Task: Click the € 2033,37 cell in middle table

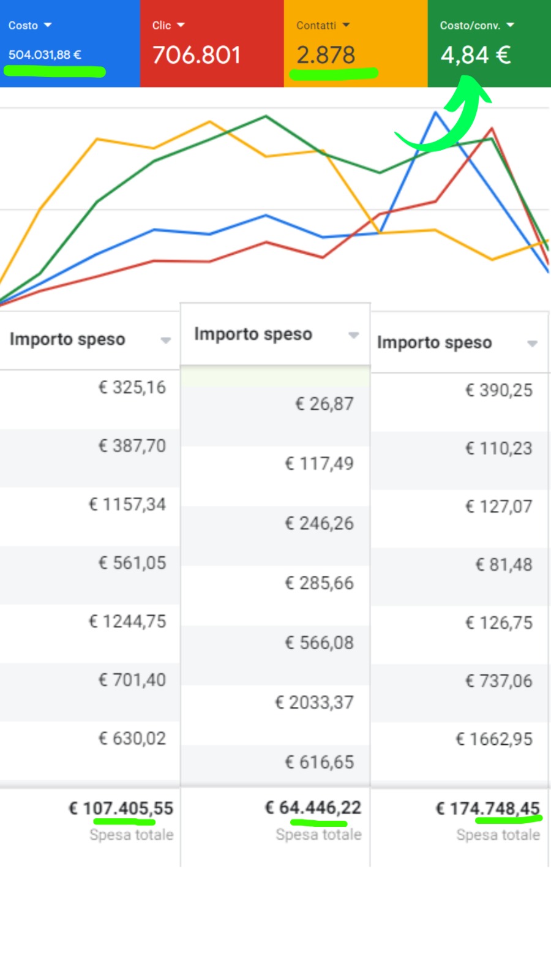Action: click(314, 703)
